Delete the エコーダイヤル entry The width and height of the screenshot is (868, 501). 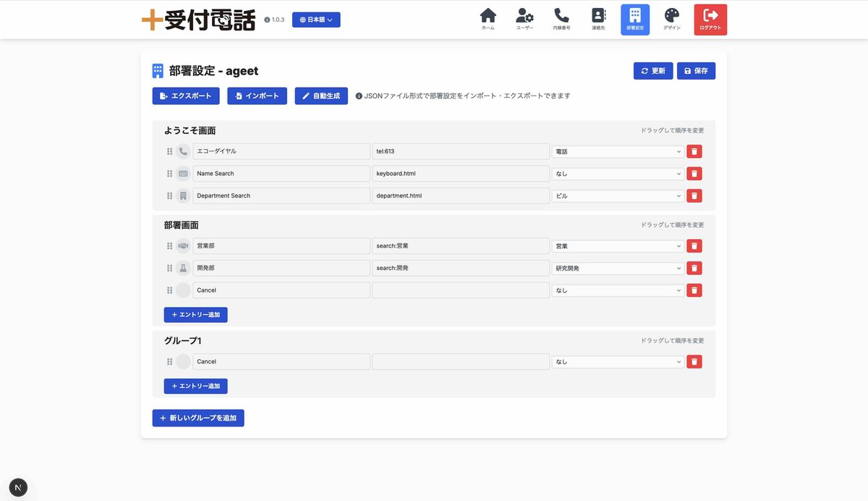click(694, 151)
